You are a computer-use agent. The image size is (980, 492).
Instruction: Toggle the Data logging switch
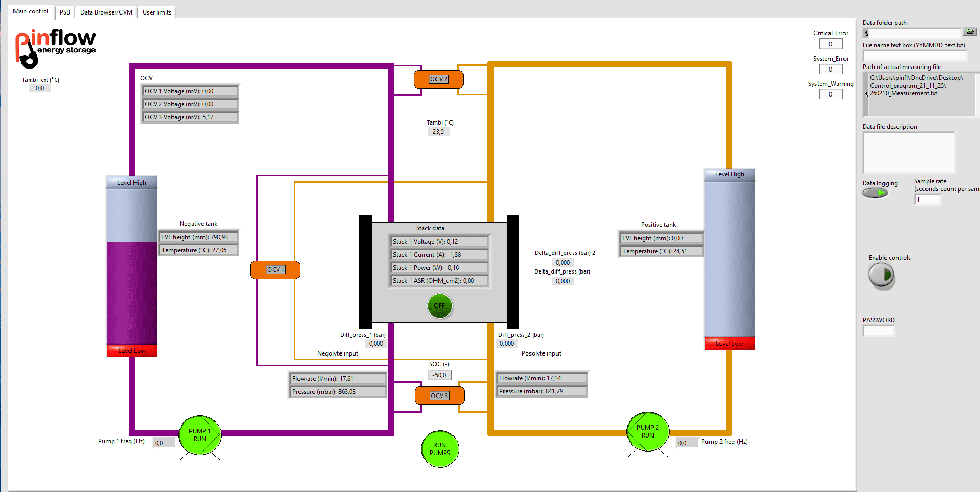tap(875, 193)
